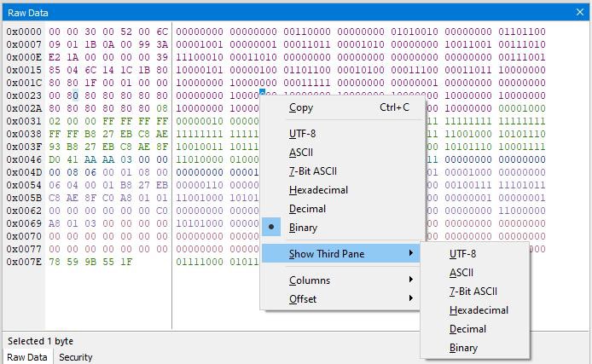
Task: Click the offset label 0x0062
Action: click(24, 211)
